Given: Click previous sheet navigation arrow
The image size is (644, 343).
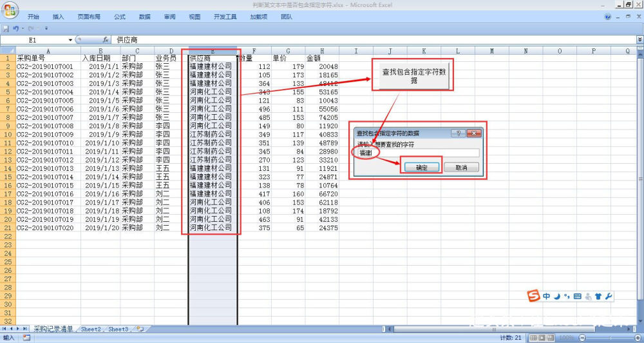Looking at the screenshot, I should tap(12, 329).
